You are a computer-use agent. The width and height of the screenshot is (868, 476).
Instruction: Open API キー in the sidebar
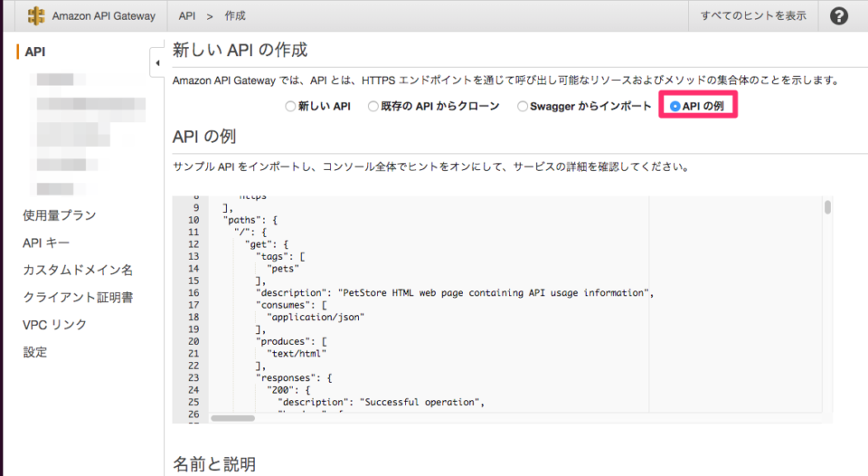click(46, 243)
